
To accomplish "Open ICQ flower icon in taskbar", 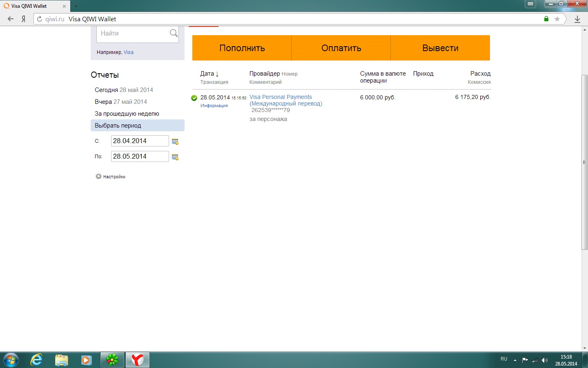I will (x=112, y=360).
